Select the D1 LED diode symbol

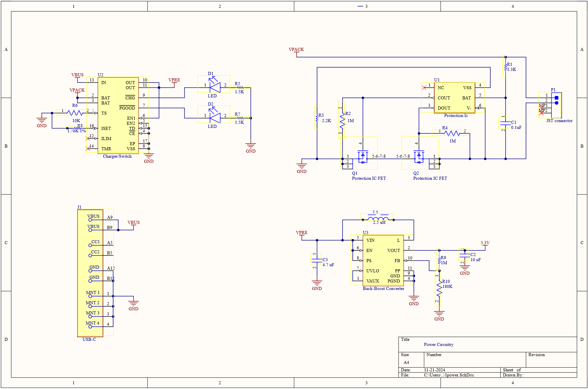[x=215, y=87]
